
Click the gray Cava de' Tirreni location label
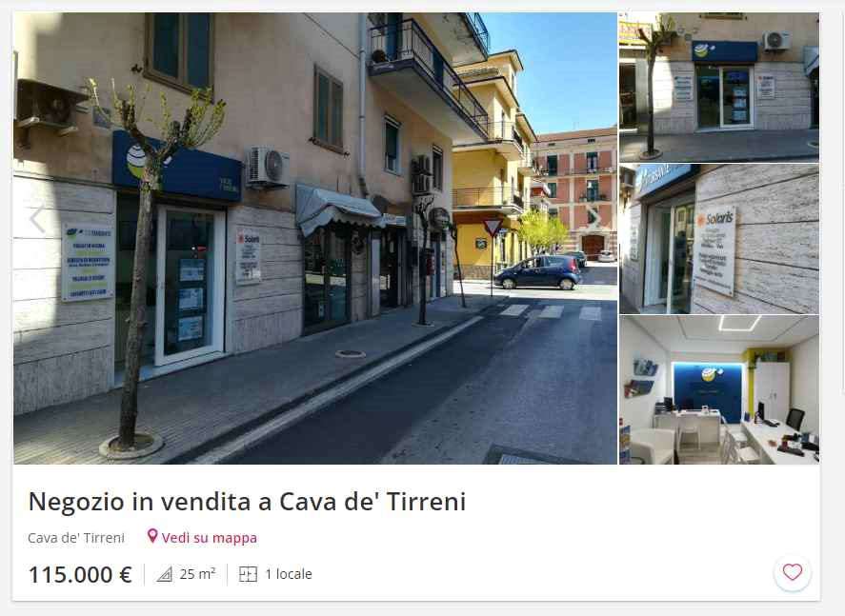coord(76,538)
